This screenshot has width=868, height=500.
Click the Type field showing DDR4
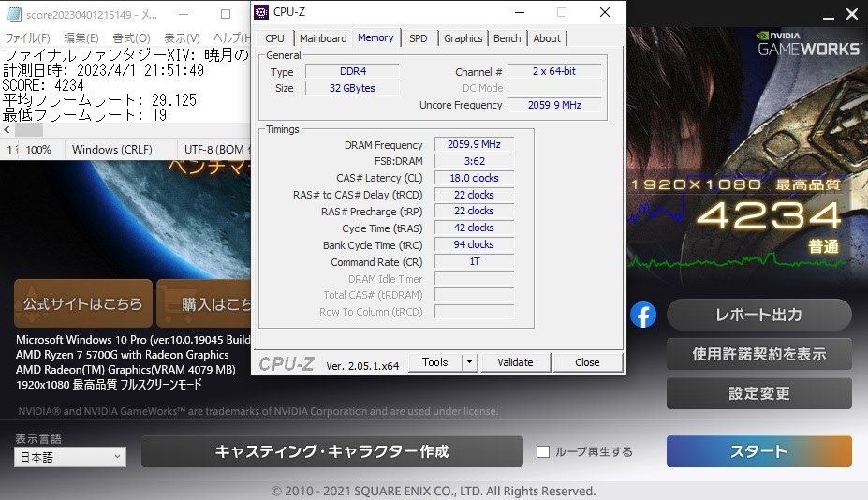353,71
